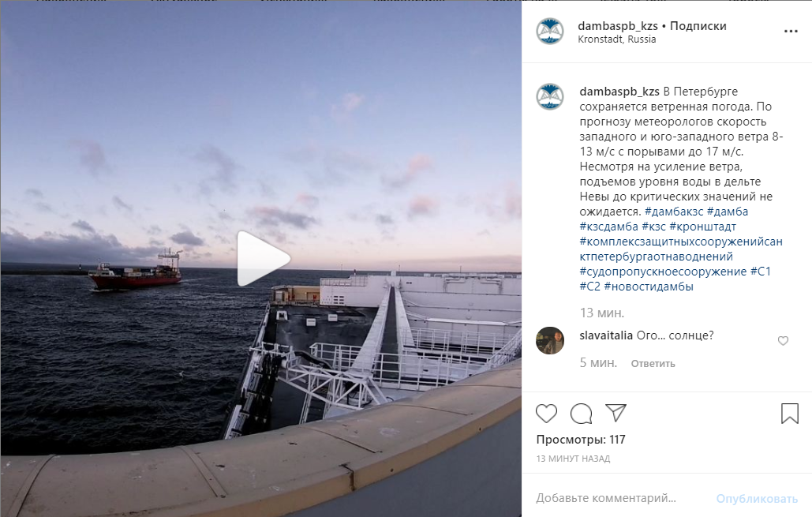Play the video of the ship
Viewport: 812px width, 517px height.
[x=263, y=259]
